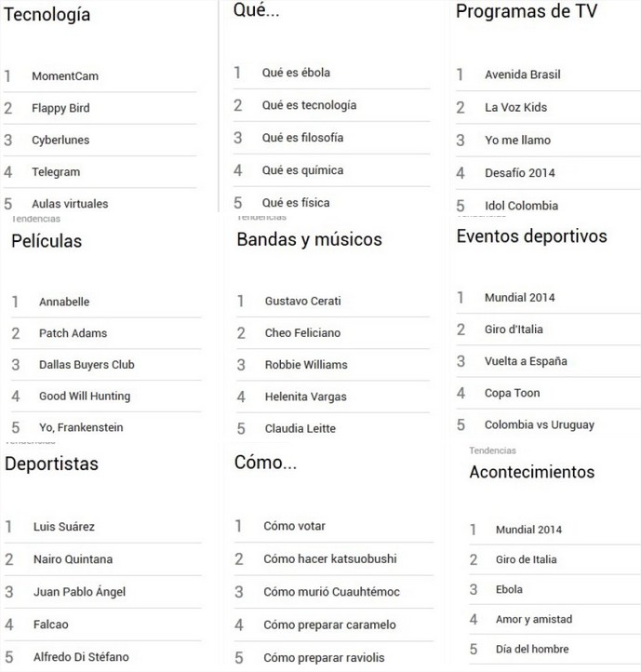Open the 'Qué es filosofía' result
Screen dimensions: 641x672
click(x=302, y=138)
